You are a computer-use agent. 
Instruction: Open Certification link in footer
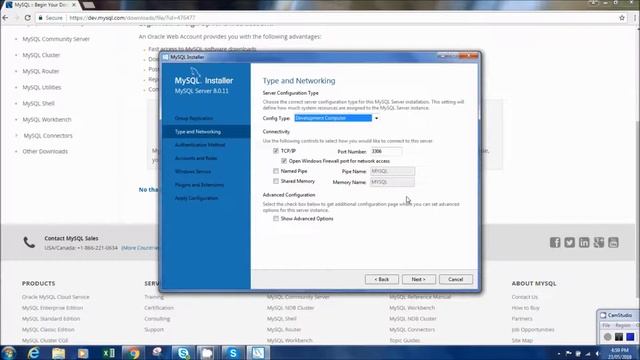159,308
